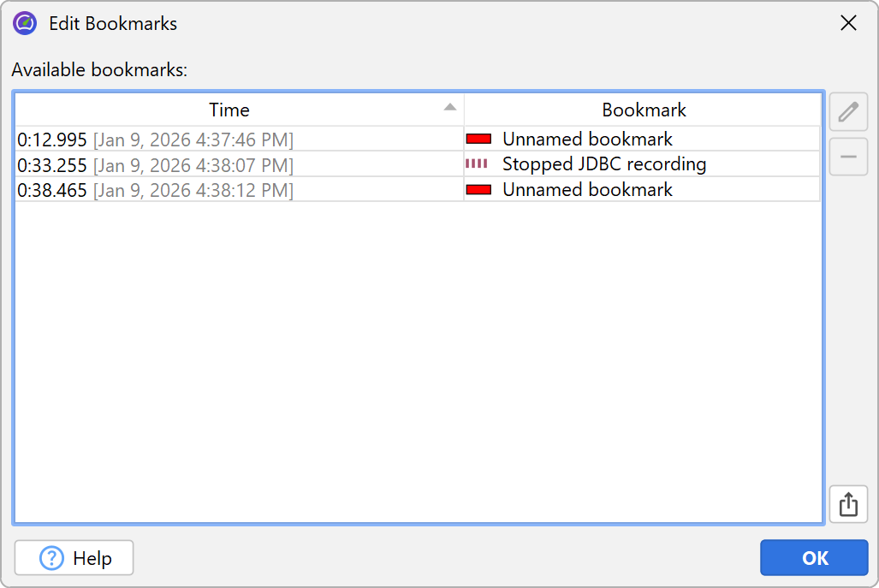Select first Unnamed bookmark label
Viewport: 879px width, 588px height.
587,139
